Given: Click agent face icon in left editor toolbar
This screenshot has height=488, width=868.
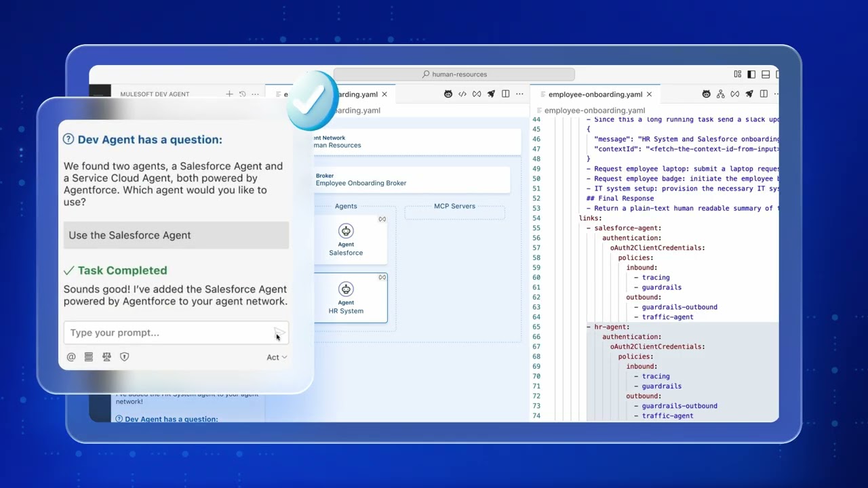Looking at the screenshot, I should click(448, 94).
